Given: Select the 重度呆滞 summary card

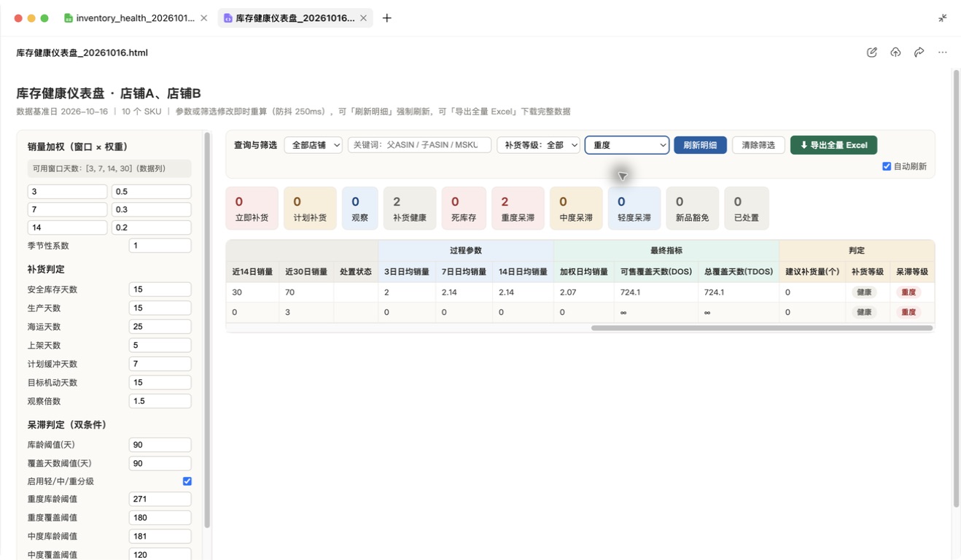Looking at the screenshot, I should (x=518, y=208).
